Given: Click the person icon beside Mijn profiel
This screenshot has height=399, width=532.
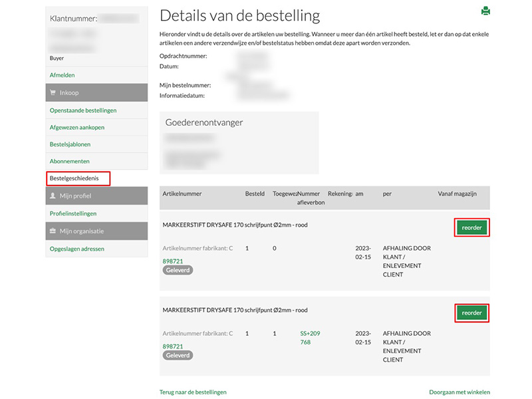Looking at the screenshot, I should point(53,196).
